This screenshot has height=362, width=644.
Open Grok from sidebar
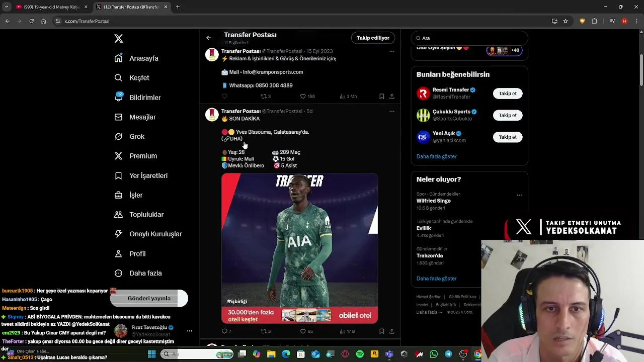coord(129,136)
